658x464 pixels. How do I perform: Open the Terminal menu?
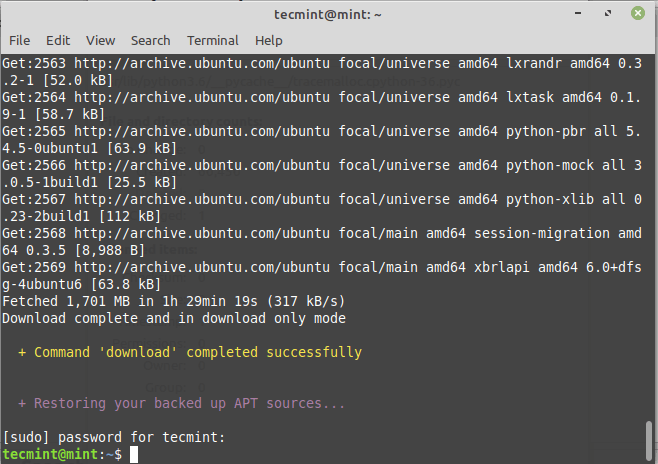(212, 40)
